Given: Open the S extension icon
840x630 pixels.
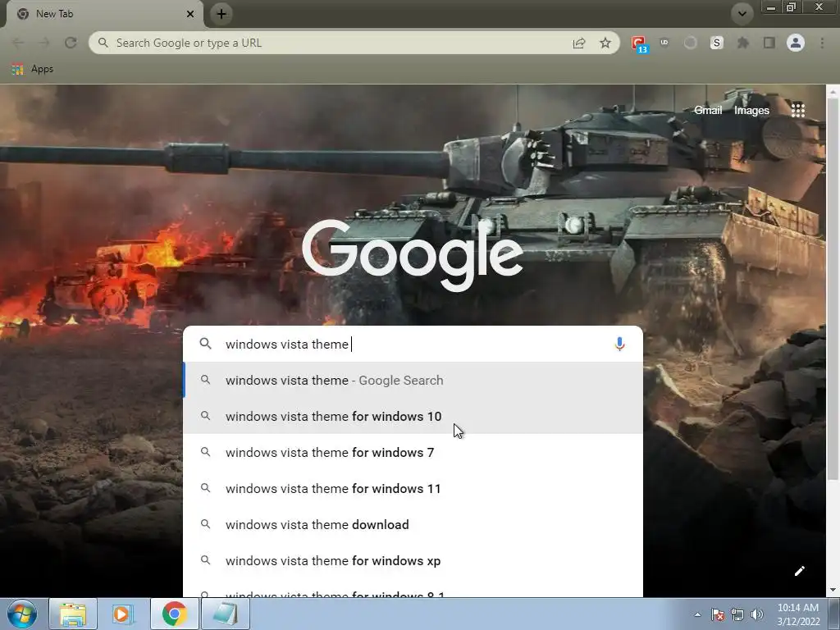Looking at the screenshot, I should pos(717,43).
